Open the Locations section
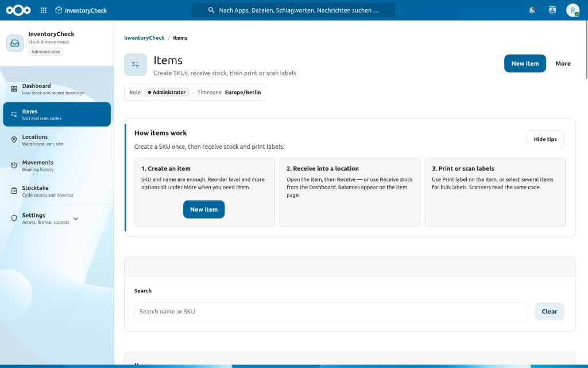 [x=57, y=140]
